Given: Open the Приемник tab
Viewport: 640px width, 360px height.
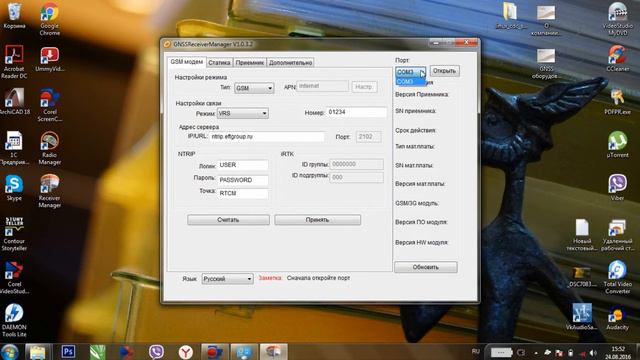Looking at the screenshot, I should (250, 63).
